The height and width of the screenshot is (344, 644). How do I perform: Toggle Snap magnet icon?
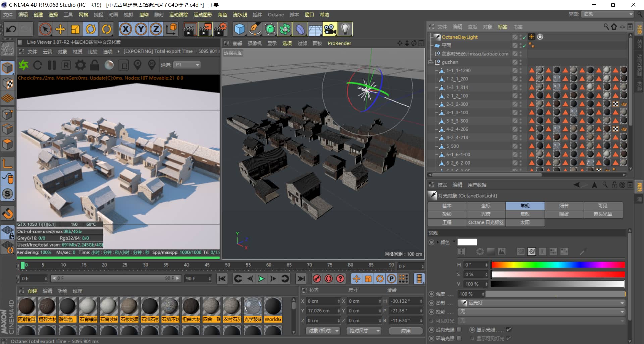[8, 213]
